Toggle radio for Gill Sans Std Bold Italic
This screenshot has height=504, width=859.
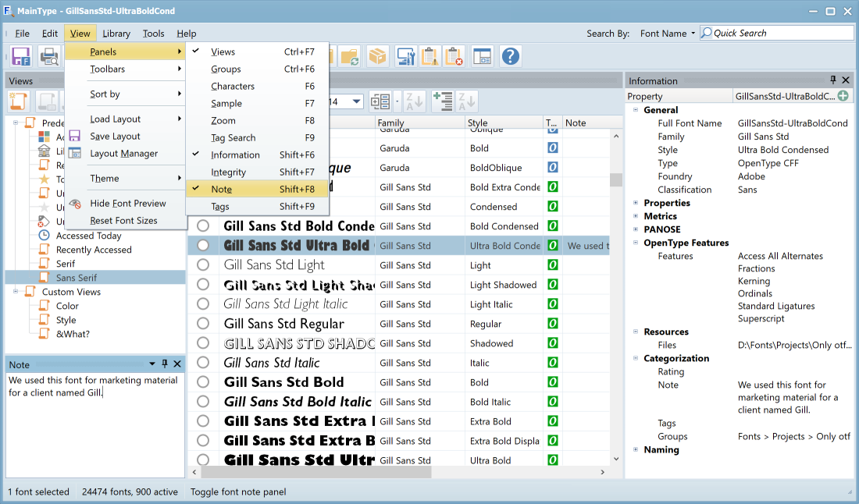(203, 402)
